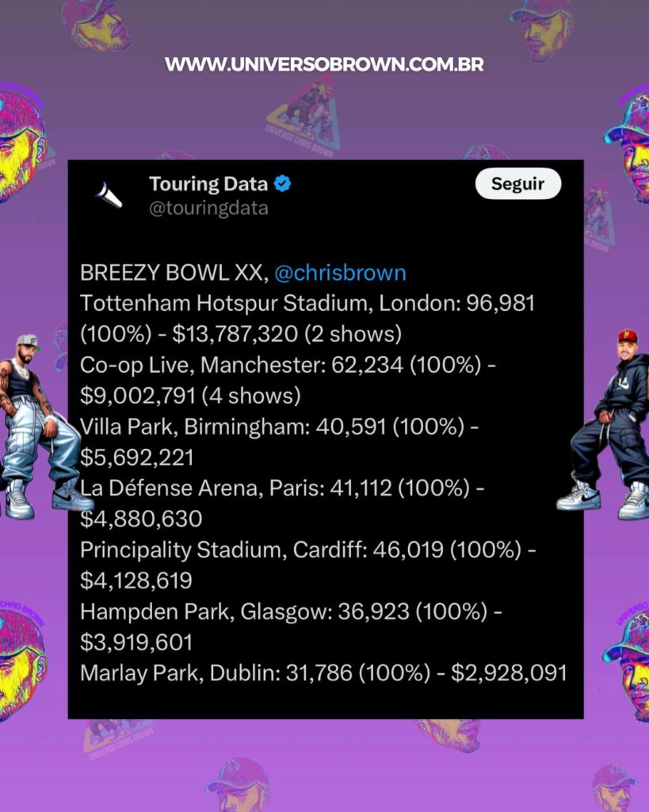Click the @touringdata handle
The width and height of the screenshot is (649, 812).
point(208,209)
